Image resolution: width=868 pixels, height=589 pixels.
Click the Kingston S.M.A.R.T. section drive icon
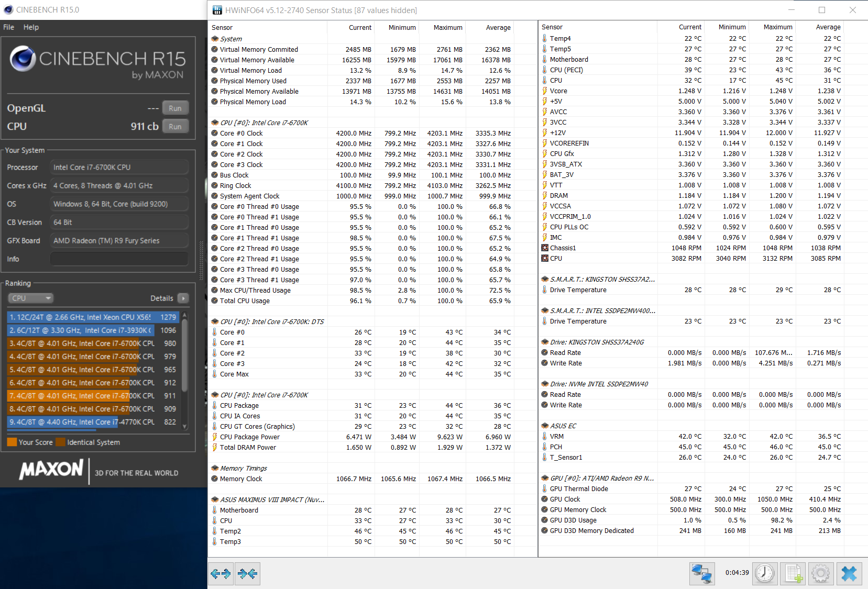[x=545, y=280]
